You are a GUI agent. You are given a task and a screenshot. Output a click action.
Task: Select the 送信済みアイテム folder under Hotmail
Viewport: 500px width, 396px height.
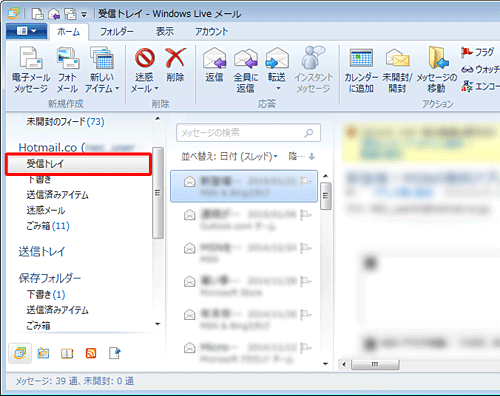point(57,195)
